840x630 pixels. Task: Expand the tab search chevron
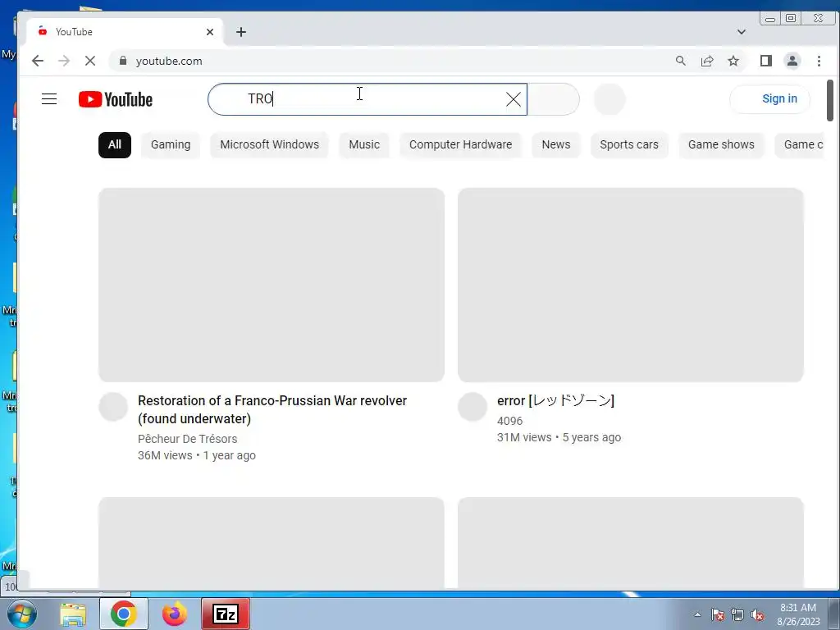click(742, 32)
